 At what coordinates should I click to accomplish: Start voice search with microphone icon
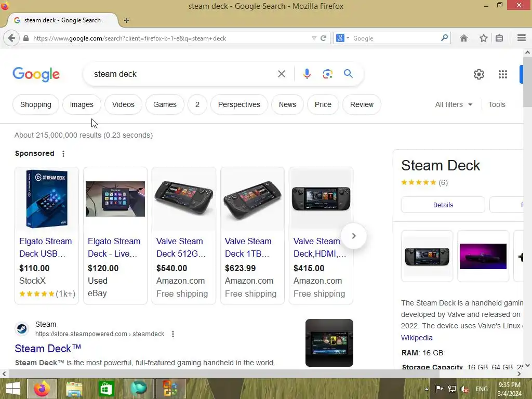click(x=307, y=74)
